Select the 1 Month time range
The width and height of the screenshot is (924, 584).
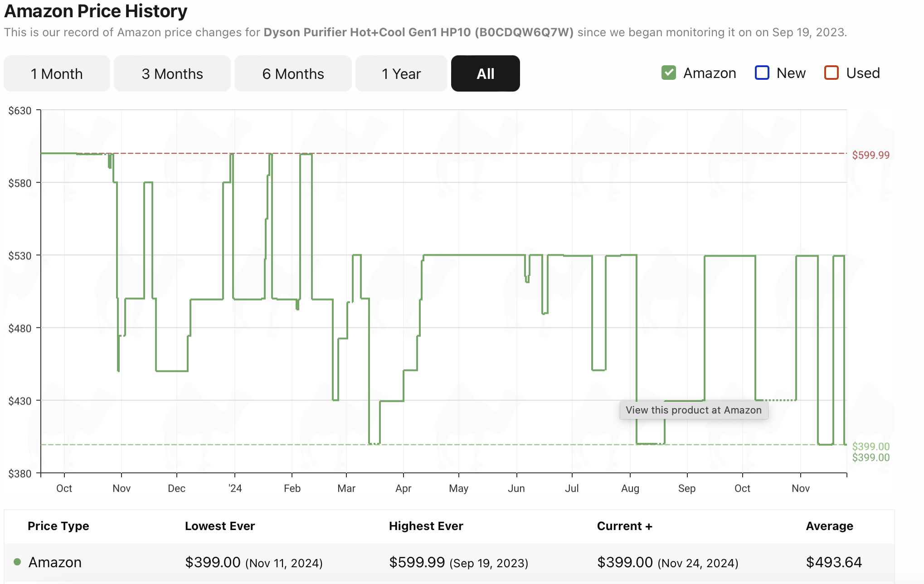point(57,73)
